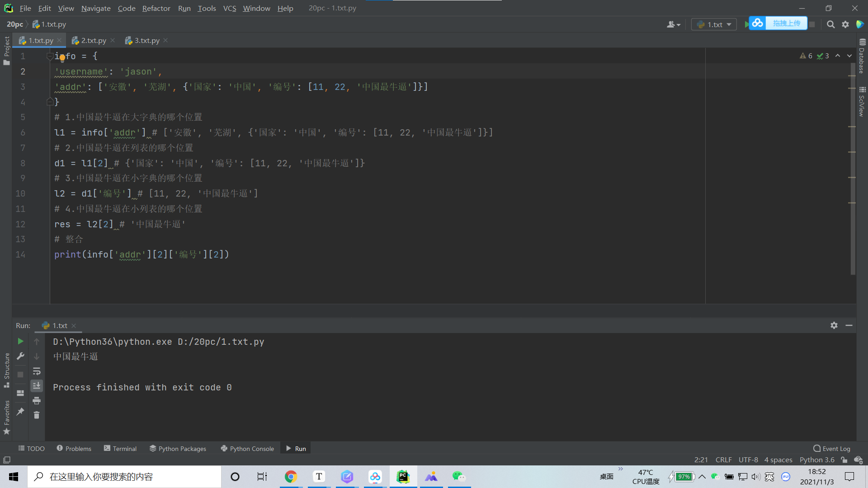Open Chrome from the Windows taskbar
868x488 pixels.
coord(291,477)
